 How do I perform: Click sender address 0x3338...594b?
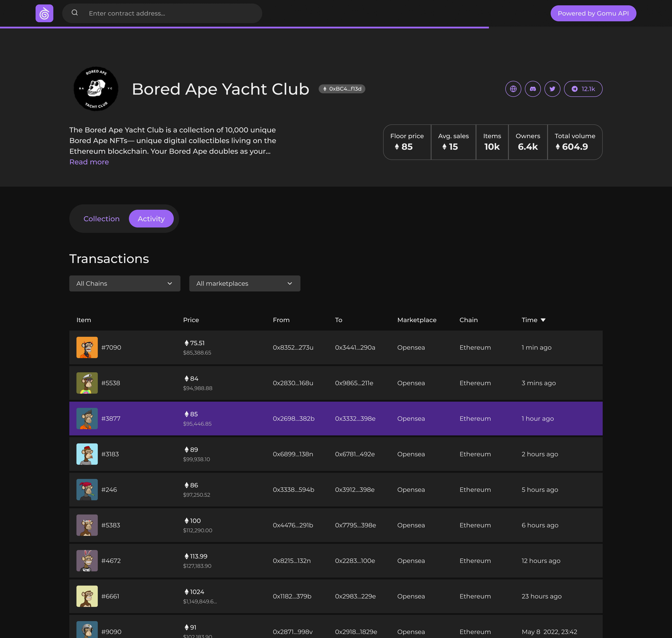[293, 490]
